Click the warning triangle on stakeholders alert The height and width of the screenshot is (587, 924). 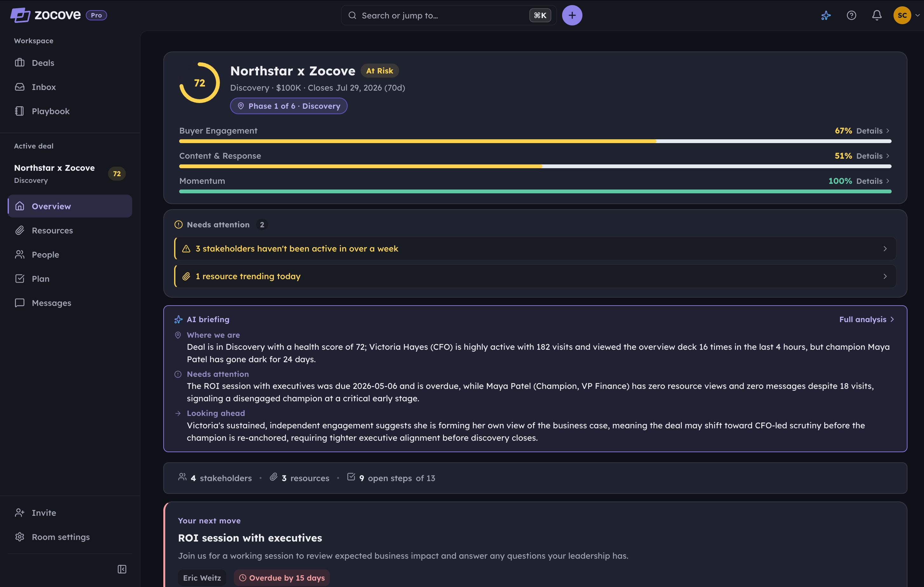(186, 248)
